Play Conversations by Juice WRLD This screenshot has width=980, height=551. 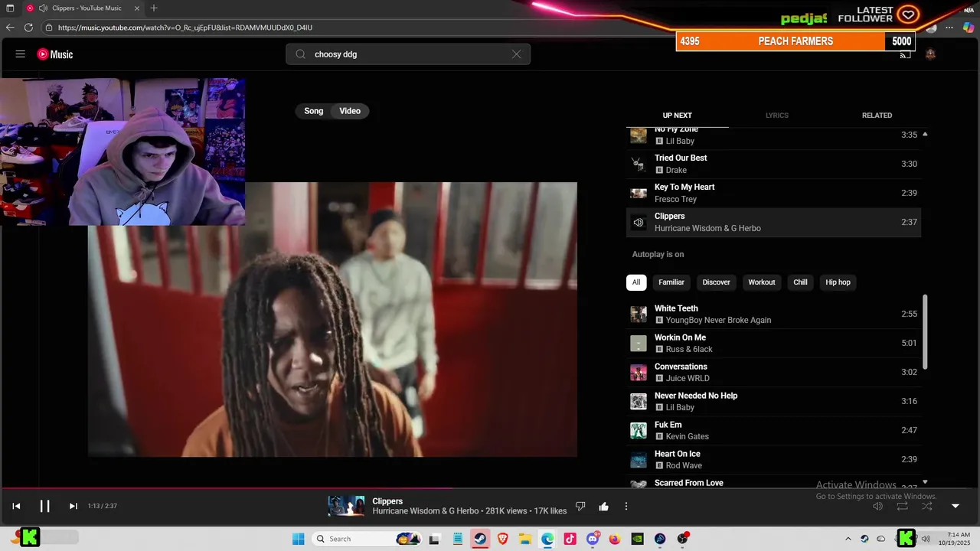(773, 372)
